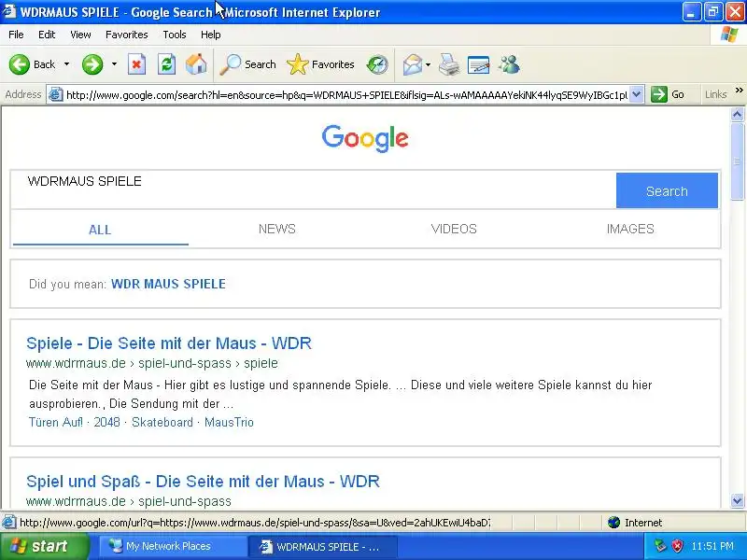The image size is (747, 560).
Task: Click the green Forward arrow icon
Action: pyautogui.click(x=92, y=64)
